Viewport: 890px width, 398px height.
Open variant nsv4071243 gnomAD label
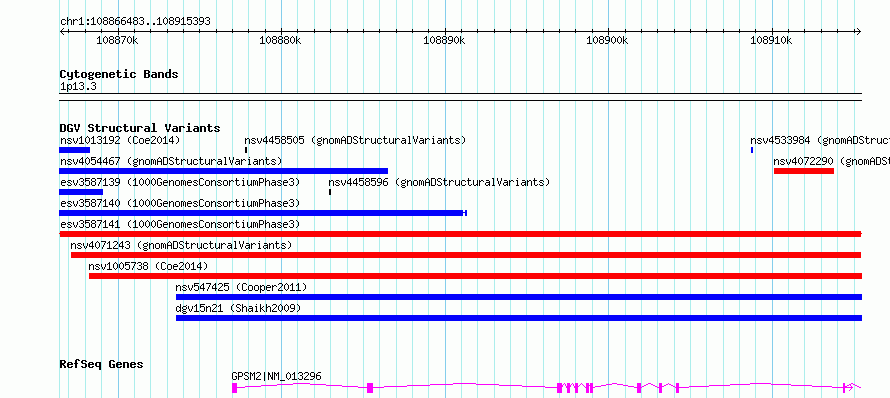pos(181,245)
